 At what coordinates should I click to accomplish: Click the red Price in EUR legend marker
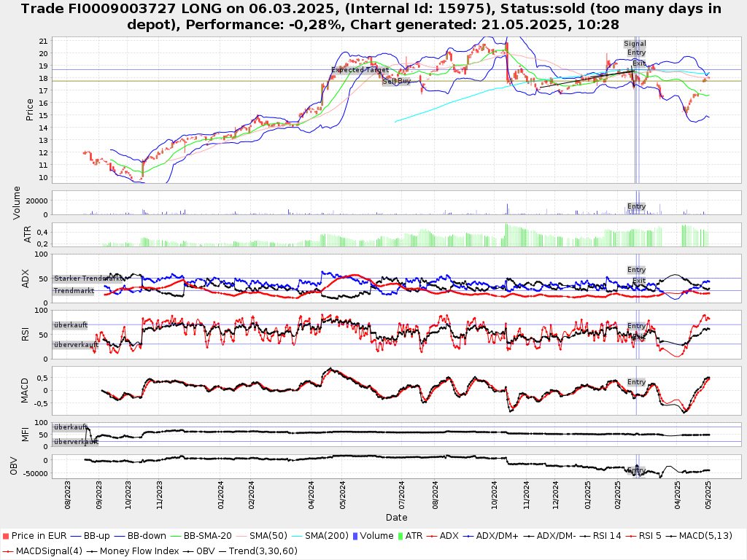click(6, 536)
